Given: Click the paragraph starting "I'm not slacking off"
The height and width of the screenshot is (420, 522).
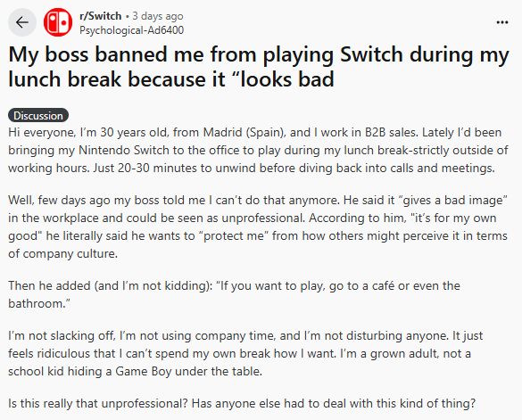Looking at the screenshot, I should pos(245,353).
